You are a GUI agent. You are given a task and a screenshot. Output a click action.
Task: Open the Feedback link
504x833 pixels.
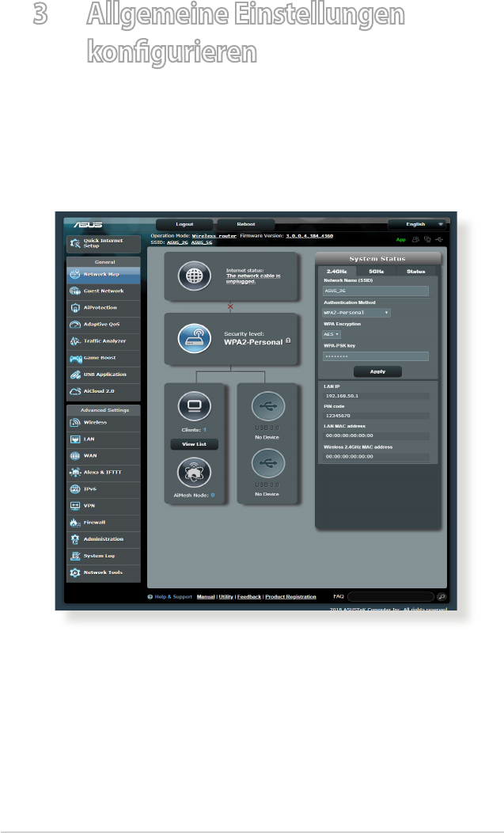coord(249,597)
